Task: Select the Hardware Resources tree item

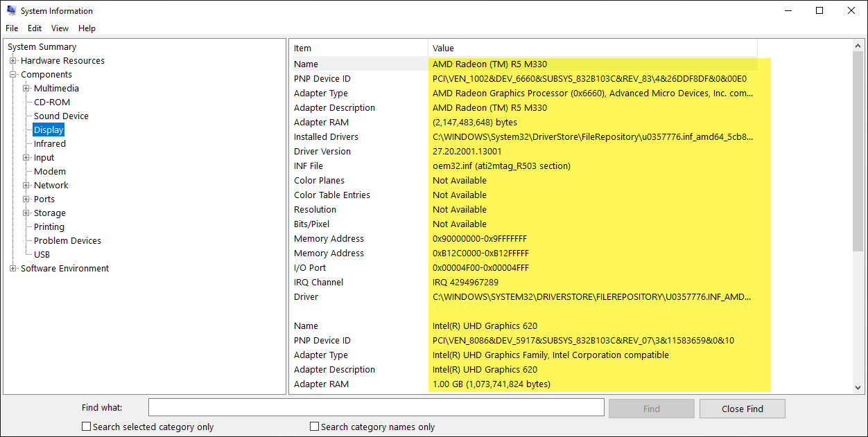Action: tap(62, 61)
